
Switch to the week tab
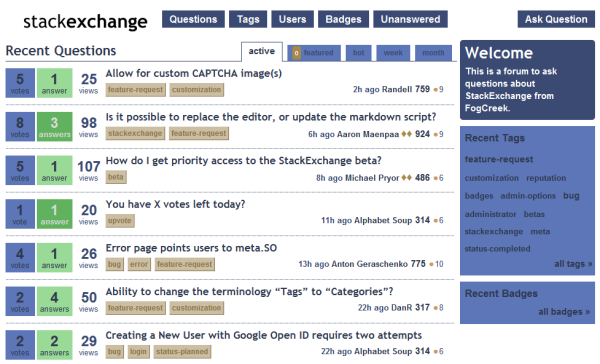393,53
